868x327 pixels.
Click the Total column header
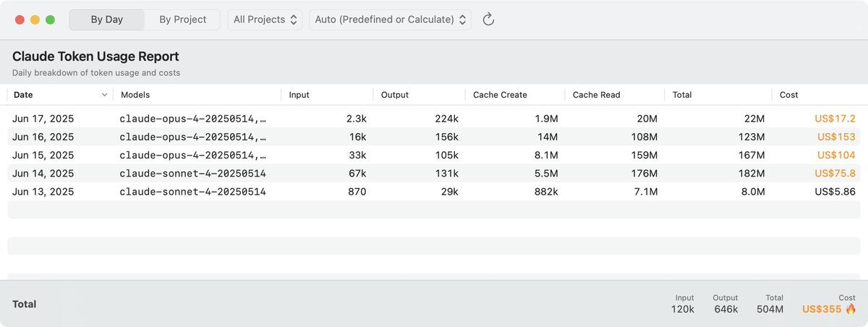coord(718,95)
